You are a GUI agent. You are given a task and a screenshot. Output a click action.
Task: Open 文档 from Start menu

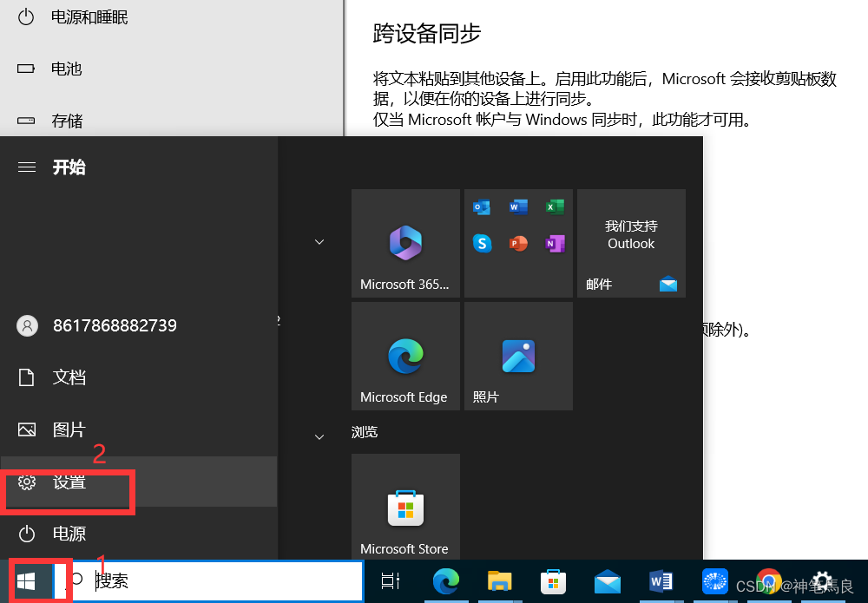click(138, 377)
